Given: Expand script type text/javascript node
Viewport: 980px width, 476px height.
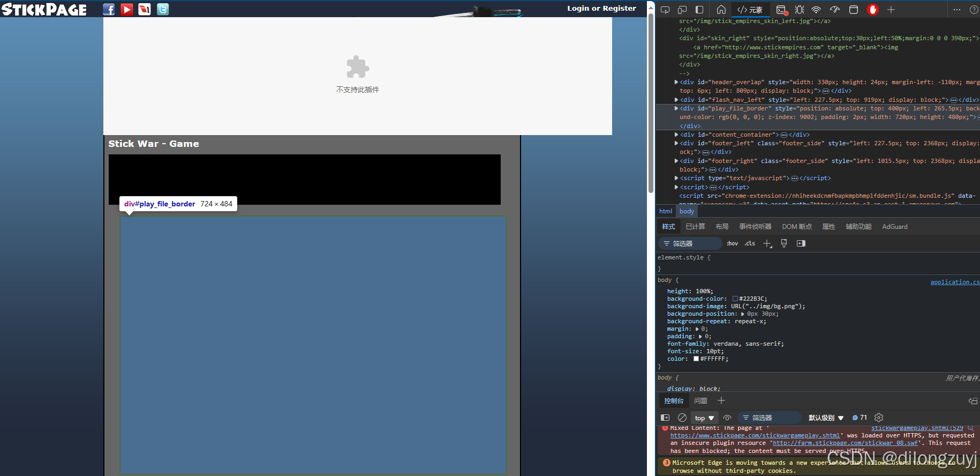Looking at the screenshot, I should [x=676, y=178].
